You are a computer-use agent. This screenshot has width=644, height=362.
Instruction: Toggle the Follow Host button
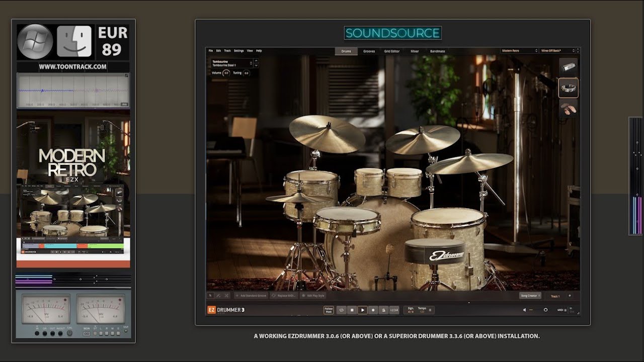pyautogui.click(x=329, y=310)
